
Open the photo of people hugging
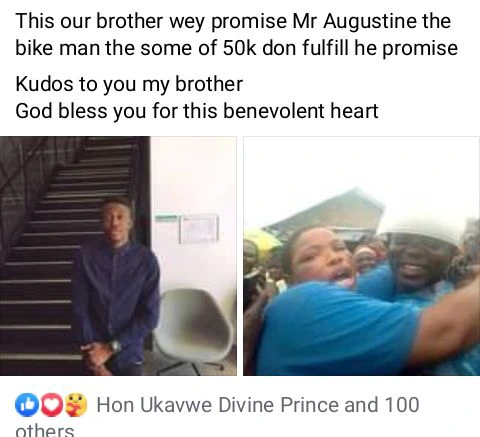361,256
